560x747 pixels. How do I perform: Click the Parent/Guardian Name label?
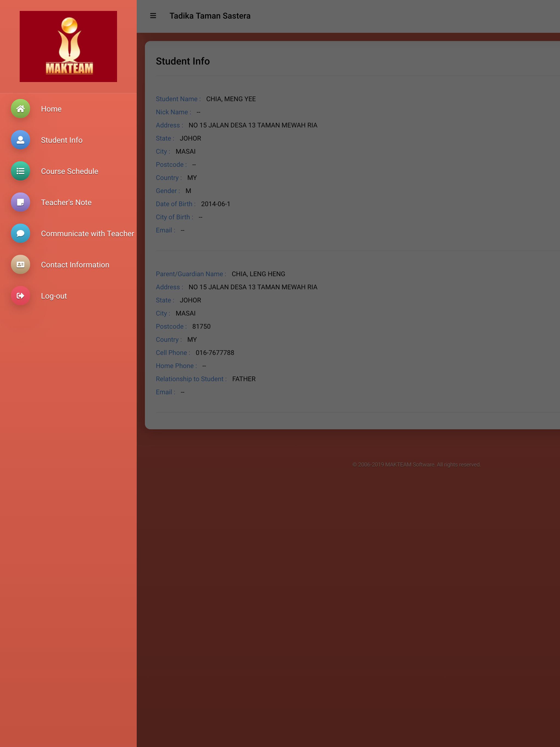pyautogui.click(x=191, y=274)
